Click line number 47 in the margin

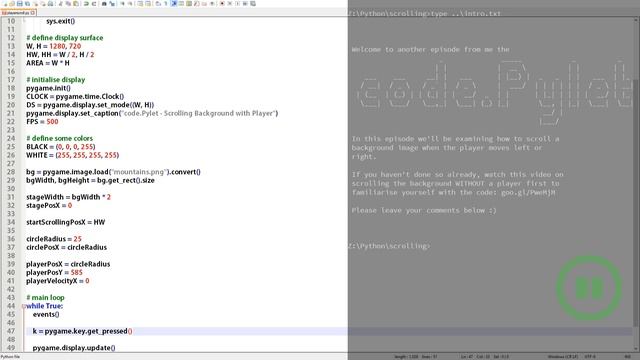(x=11, y=331)
